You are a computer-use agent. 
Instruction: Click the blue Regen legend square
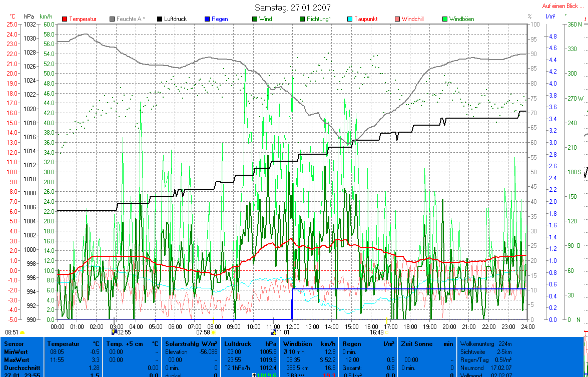(x=207, y=19)
